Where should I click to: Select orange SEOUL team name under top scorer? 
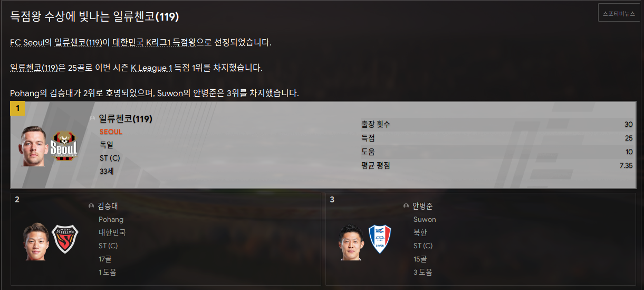(x=111, y=132)
